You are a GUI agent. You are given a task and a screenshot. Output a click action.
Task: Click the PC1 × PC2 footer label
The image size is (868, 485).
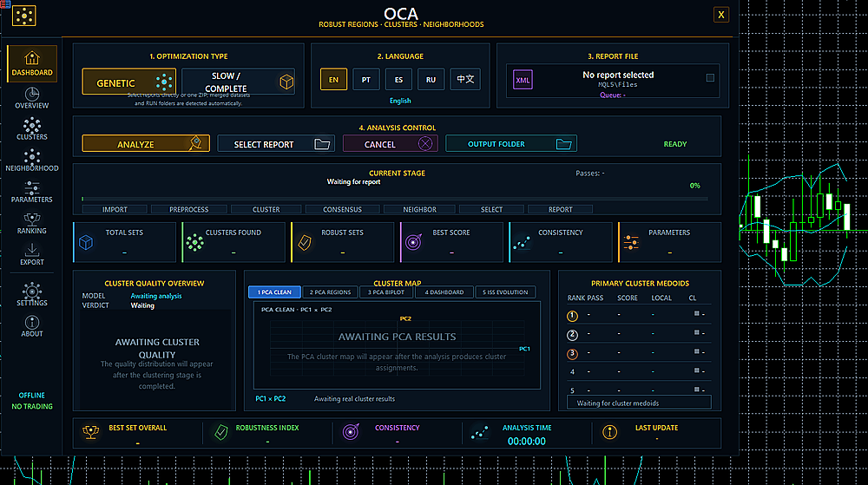270,399
